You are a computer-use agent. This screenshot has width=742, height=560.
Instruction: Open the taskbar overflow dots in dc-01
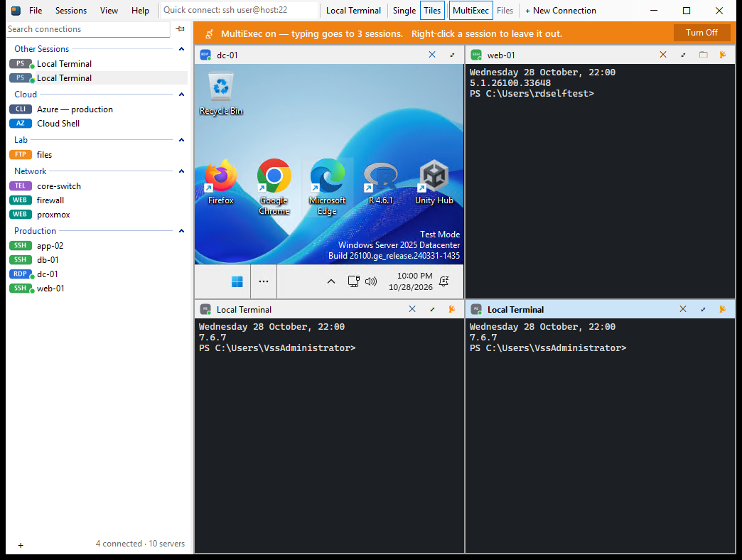(264, 282)
